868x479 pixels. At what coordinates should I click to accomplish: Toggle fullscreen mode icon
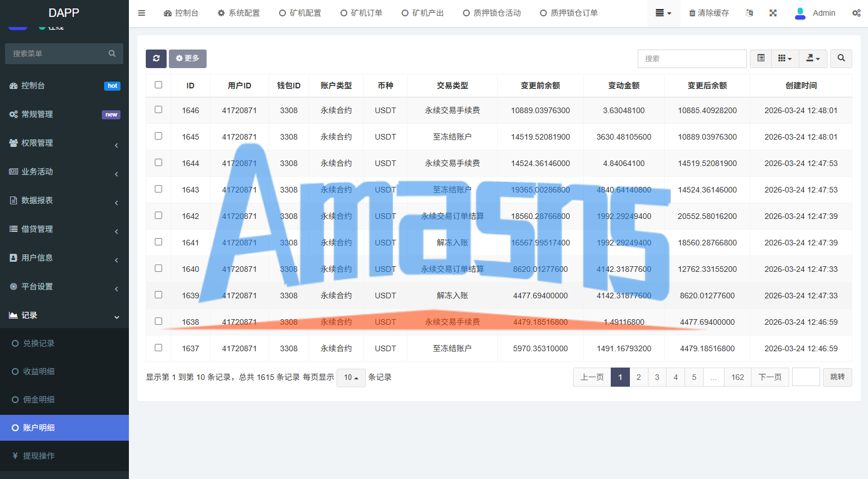click(773, 13)
